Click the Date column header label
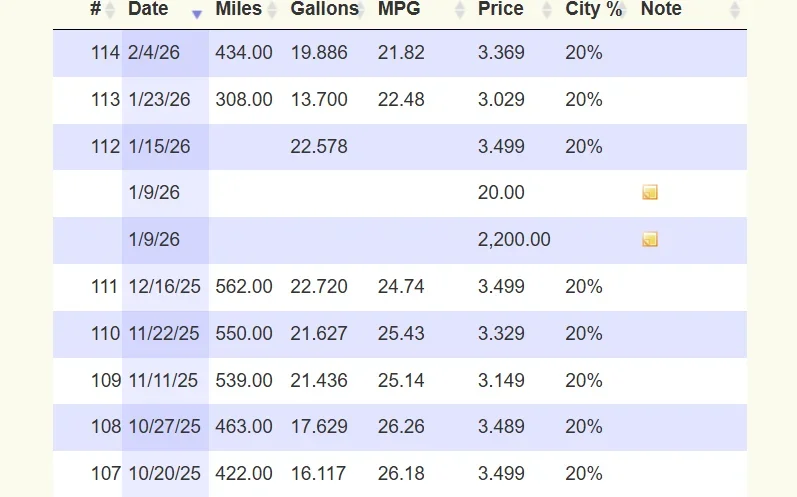This screenshot has width=797, height=497. pyautogui.click(x=148, y=9)
